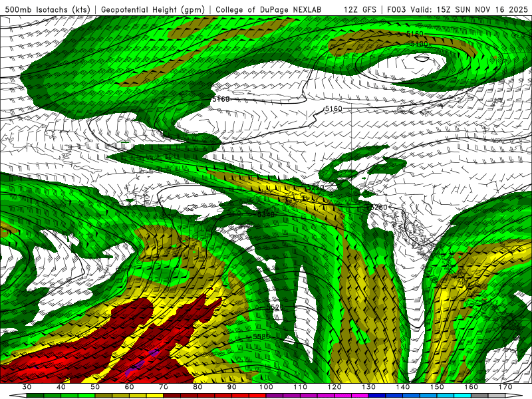This screenshot has width=532, height=399.
Task: Click the 5160 label directly above the 5100 label
Action: pos(414,34)
